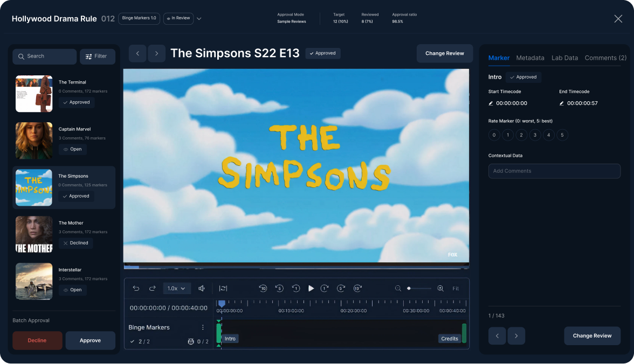Viewport: 634px width, 364px height.
Task: Click Approved status on The Terminal
Action: (77, 103)
